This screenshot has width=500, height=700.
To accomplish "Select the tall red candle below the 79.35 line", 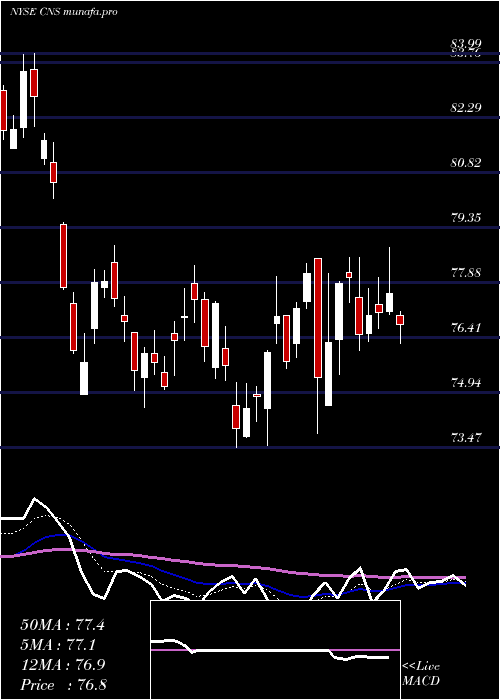I will (x=63, y=256).
